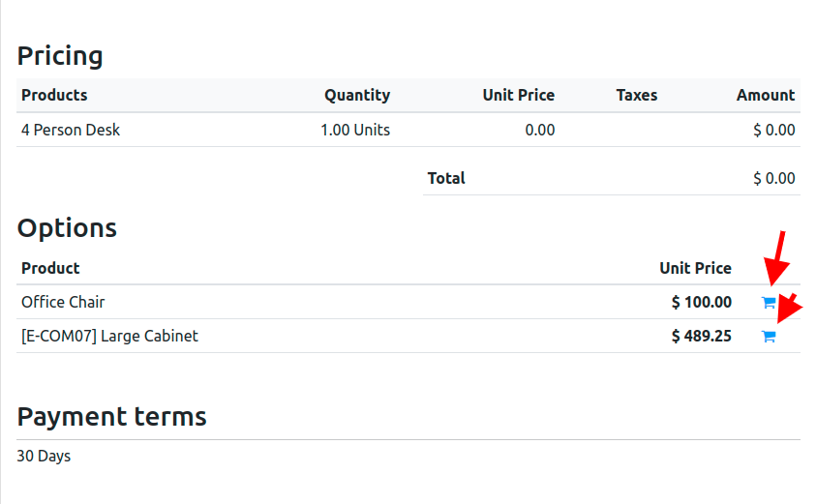Click the Product header in Options table
Screen dimensions: 816x504
point(50,268)
